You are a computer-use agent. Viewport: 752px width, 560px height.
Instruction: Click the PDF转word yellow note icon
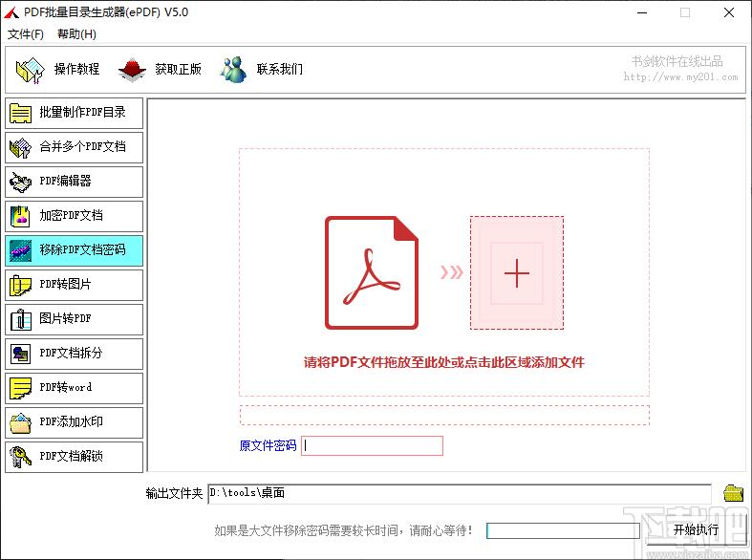pos(20,388)
